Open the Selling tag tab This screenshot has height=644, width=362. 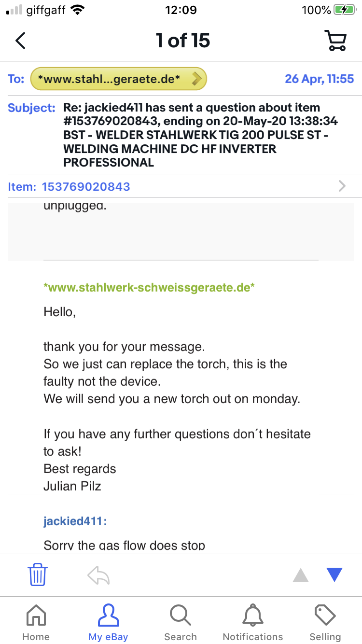tap(325, 623)
